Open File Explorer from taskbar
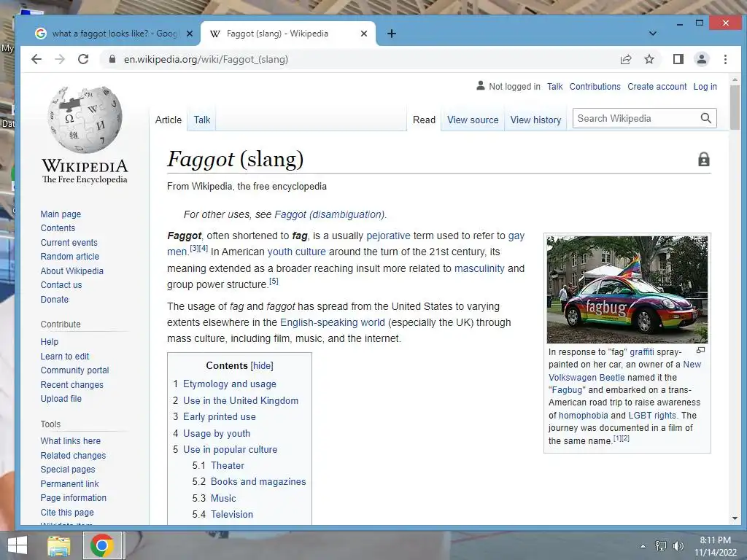This screenshot has height=560, width=747. pyautogui.click(x=58, y=545)
